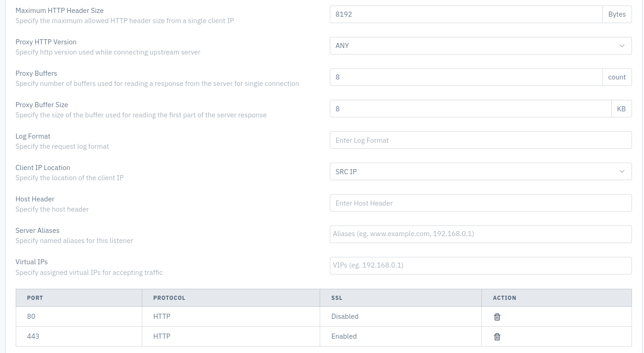Delete the port 443 listener row
Screen dimensions: 644x353
pyautogui.click(x=497, y=337)
